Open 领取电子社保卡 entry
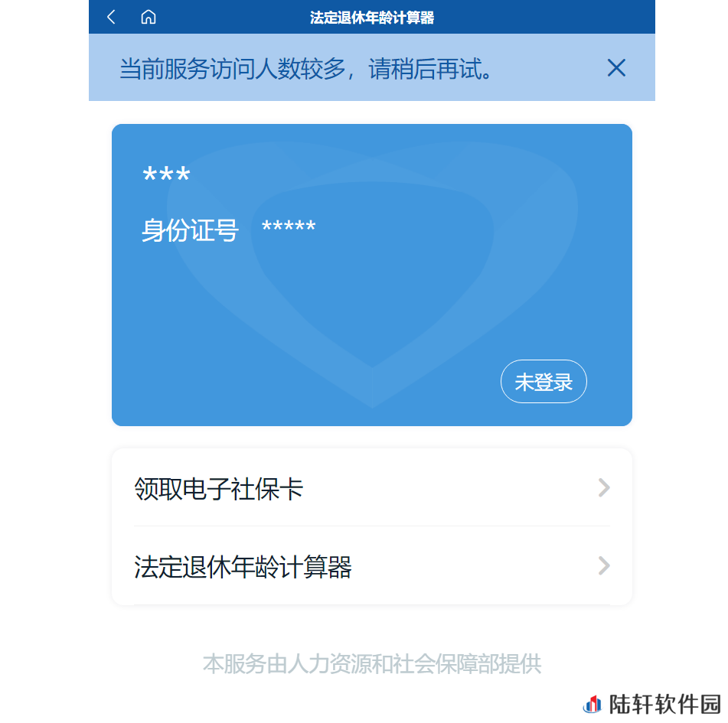 tap(371, 487)
